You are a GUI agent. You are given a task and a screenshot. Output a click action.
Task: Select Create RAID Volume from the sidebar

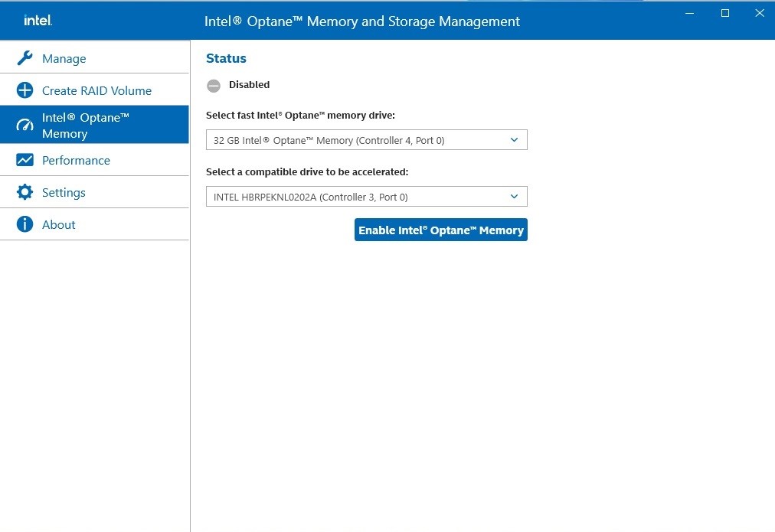tap(96, 90)
